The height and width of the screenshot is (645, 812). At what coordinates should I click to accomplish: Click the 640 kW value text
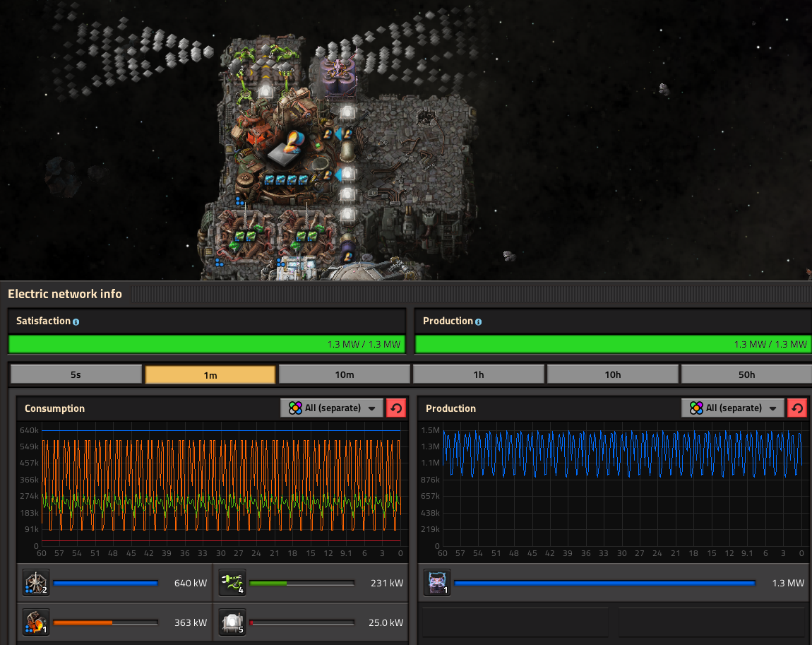191,584
